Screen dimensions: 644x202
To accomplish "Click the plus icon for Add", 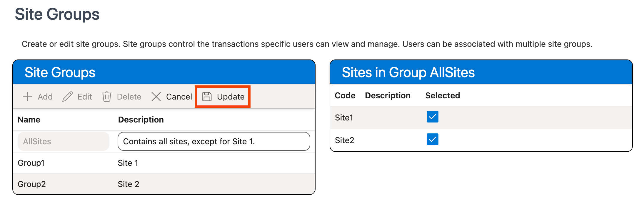I will tap(28, 97).
